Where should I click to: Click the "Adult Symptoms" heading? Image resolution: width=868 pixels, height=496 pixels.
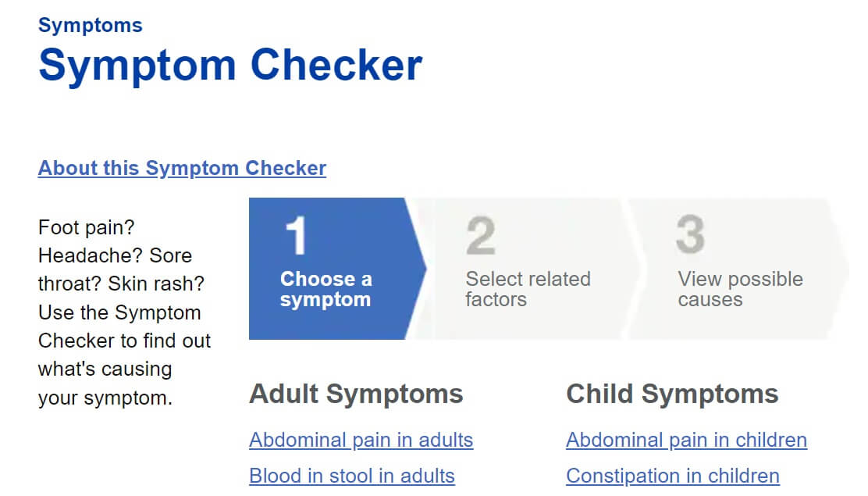[356, 394]
